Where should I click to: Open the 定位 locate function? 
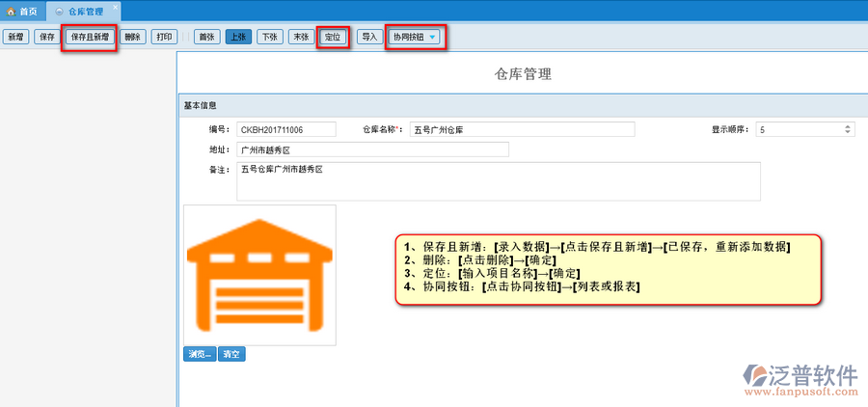click(333, 38)
